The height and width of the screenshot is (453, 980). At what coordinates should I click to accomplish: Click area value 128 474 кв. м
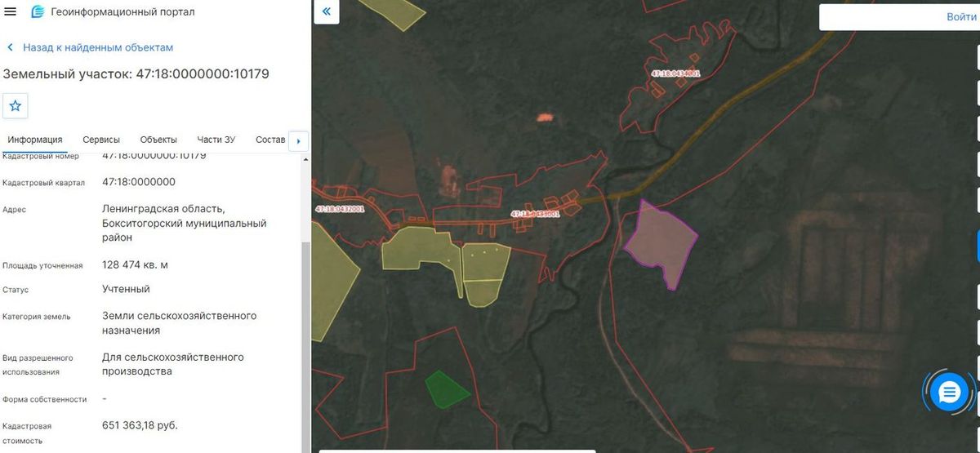click(135, 264)
